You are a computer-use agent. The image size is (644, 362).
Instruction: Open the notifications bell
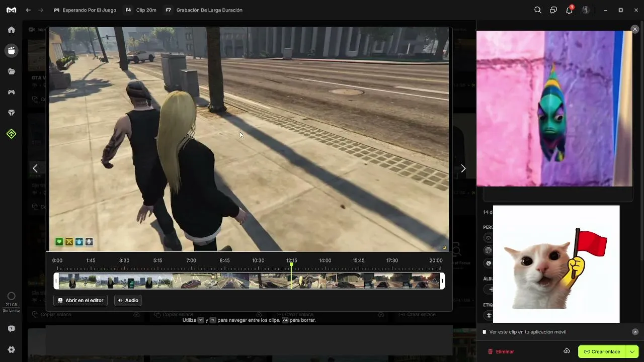570,10
